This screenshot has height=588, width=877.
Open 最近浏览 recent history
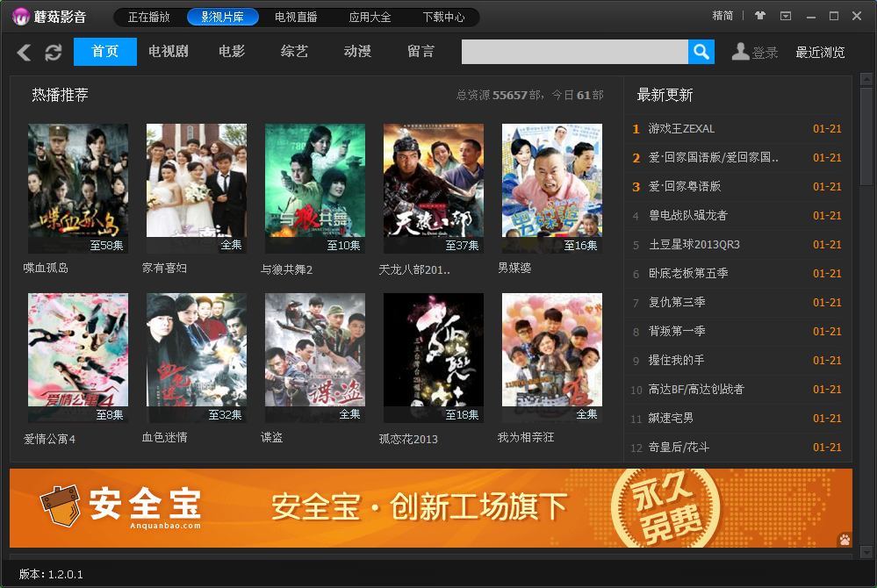820,53
